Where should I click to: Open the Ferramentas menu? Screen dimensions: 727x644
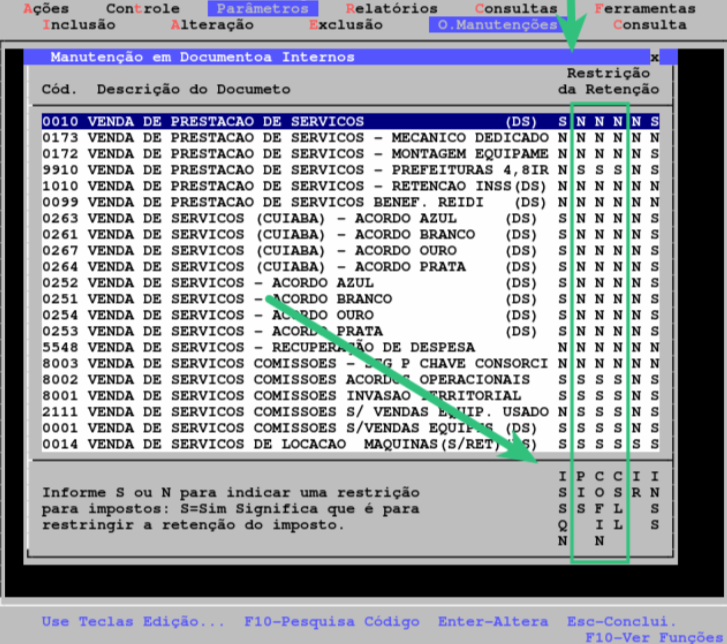coord(645,9)
